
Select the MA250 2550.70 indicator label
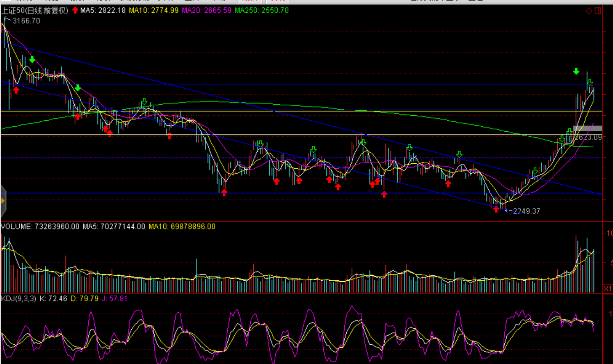(x=261, y=11)
